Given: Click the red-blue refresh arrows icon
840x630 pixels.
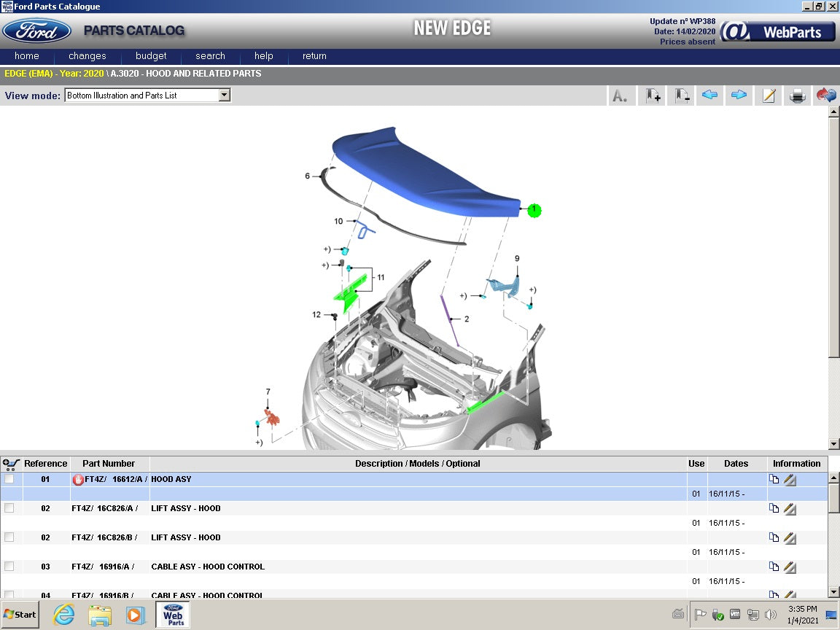Looking at the screenshot, I should coord(825,96).
